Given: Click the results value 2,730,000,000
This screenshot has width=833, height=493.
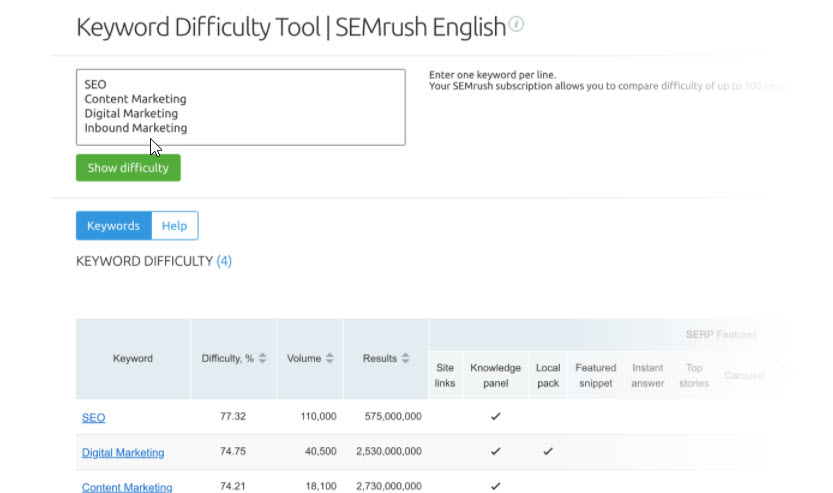Looking at the screenshot, I should pos(389,486).
